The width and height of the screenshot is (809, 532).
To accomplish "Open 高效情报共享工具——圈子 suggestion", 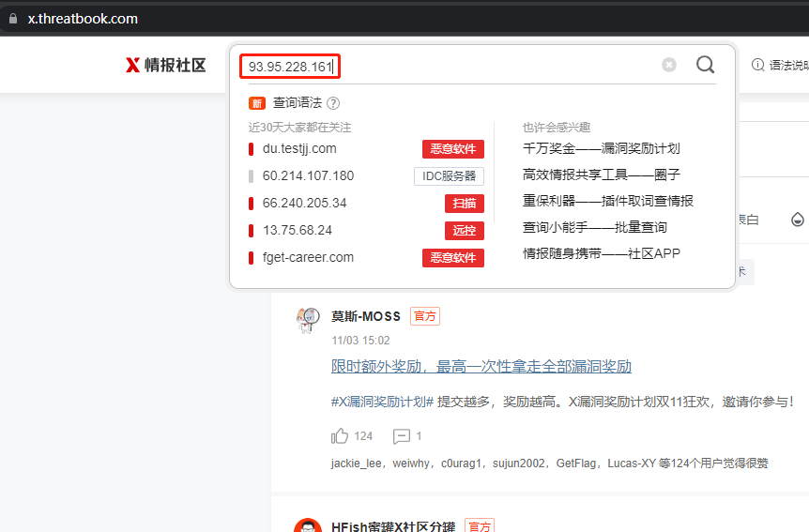I will pyautogui.click(x=601, y=175).
